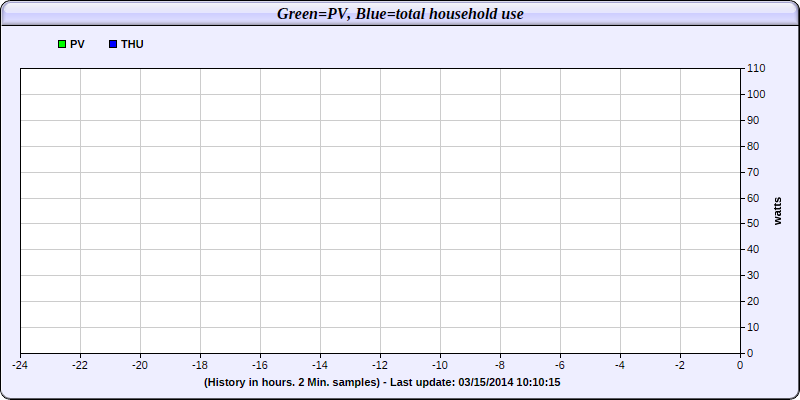Click the y-axis value 20

pos(753,302)
